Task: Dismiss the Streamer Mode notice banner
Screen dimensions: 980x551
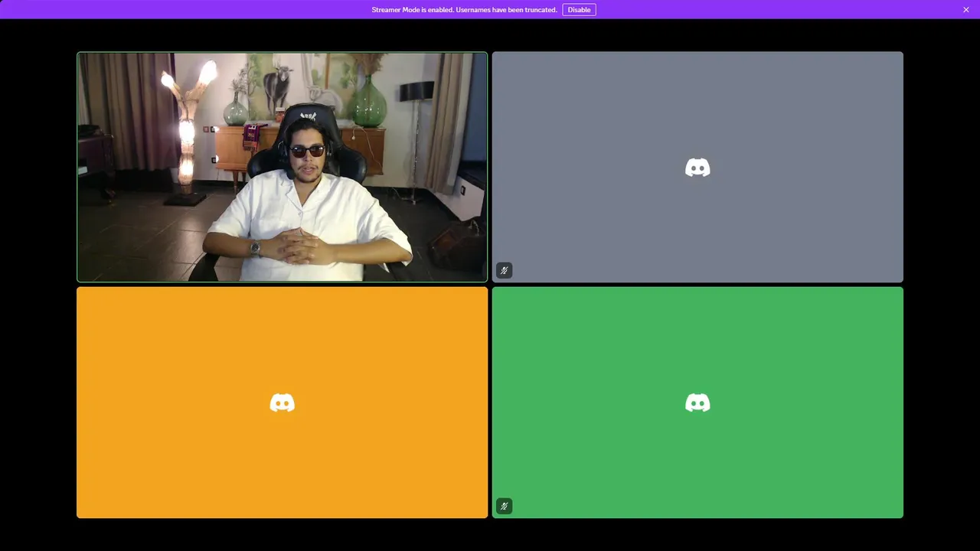Action: point(966,10)
